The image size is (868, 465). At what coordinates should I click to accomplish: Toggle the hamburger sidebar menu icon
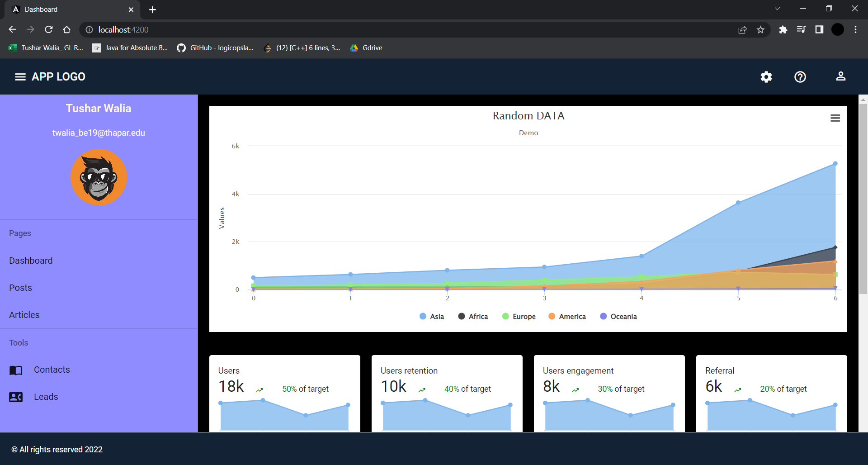[20, 77]
